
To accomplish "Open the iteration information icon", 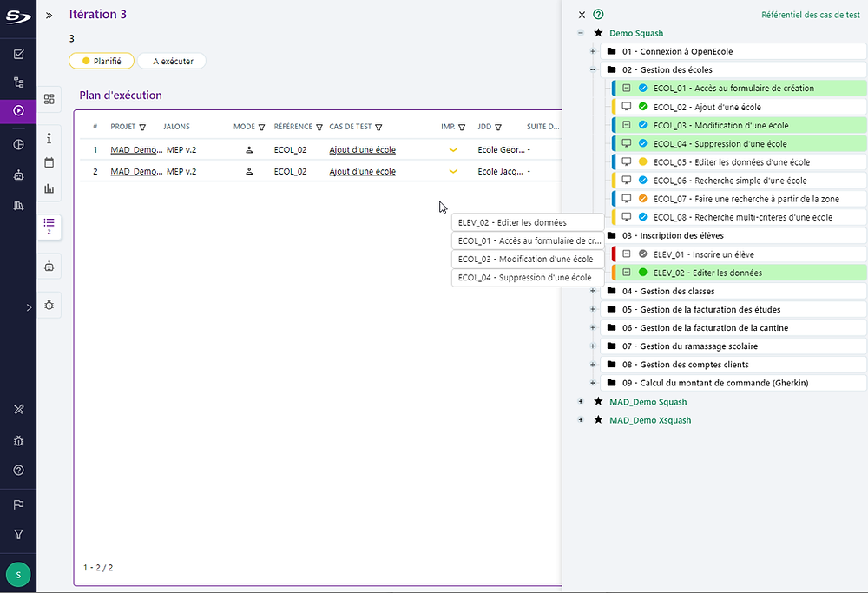I will click(49, 138).
